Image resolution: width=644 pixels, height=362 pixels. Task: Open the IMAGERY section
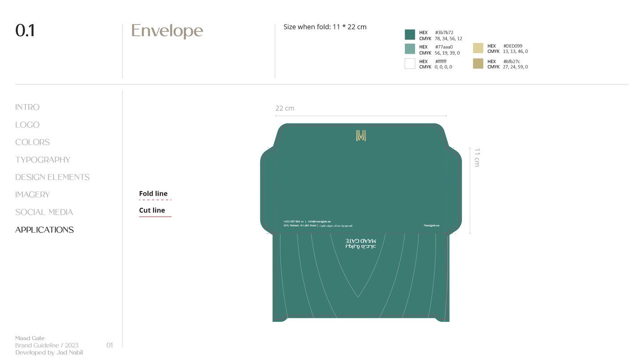point(33,195)
